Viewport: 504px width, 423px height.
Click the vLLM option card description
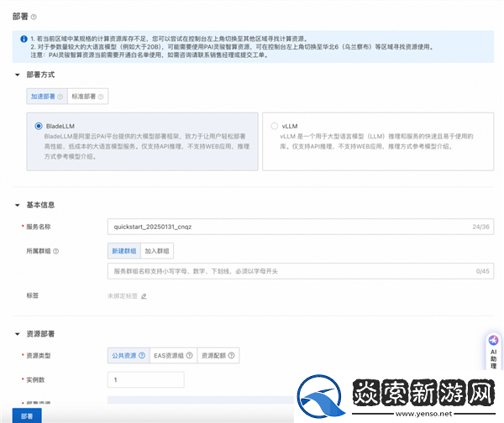376,141
